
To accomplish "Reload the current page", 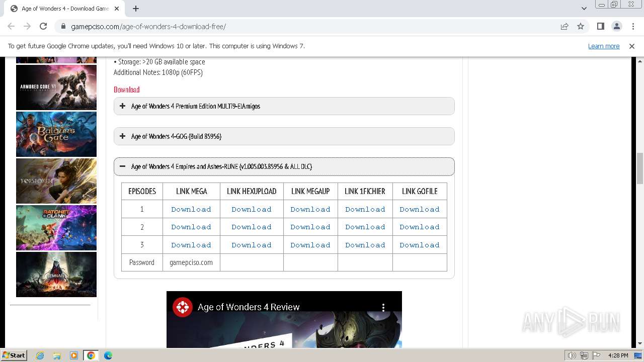I will [x=43, y=26].
